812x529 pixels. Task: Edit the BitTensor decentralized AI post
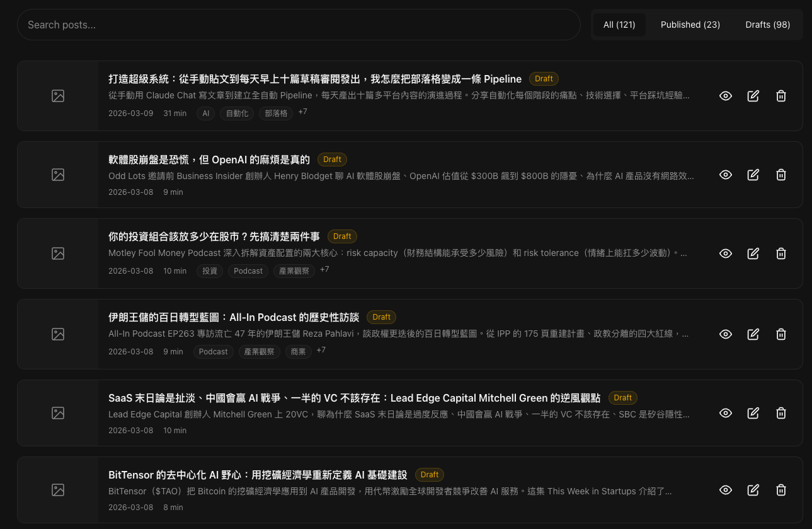[x=753, y=490]
